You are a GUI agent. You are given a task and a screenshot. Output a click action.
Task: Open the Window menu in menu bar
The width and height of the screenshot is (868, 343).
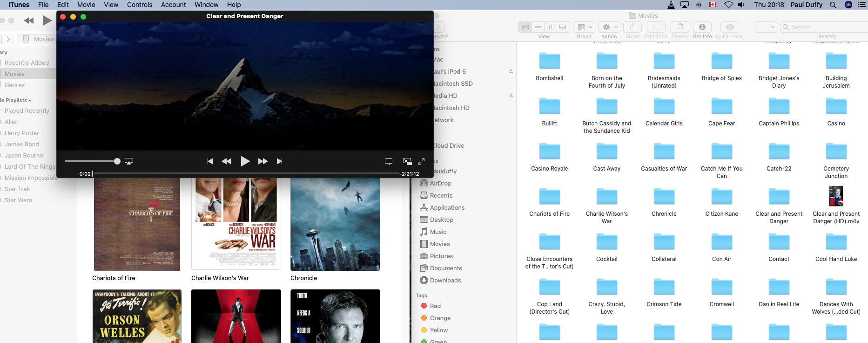(207, 5)
